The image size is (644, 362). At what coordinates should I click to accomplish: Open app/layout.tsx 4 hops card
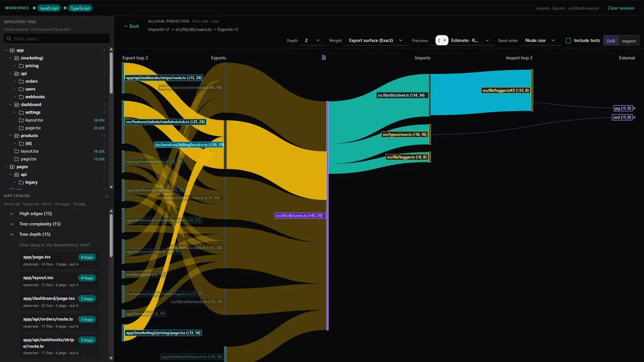[x=59, y=281]
